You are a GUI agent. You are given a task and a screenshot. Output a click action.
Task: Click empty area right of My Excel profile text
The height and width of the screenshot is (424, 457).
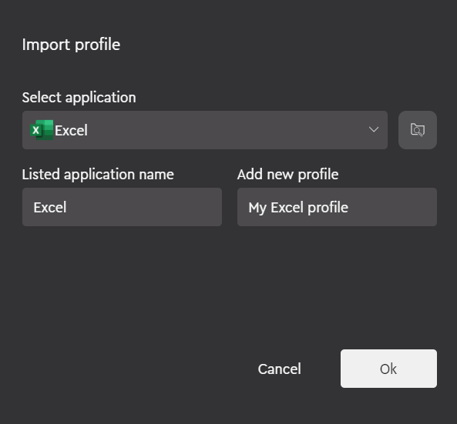(x=392, y=207)
